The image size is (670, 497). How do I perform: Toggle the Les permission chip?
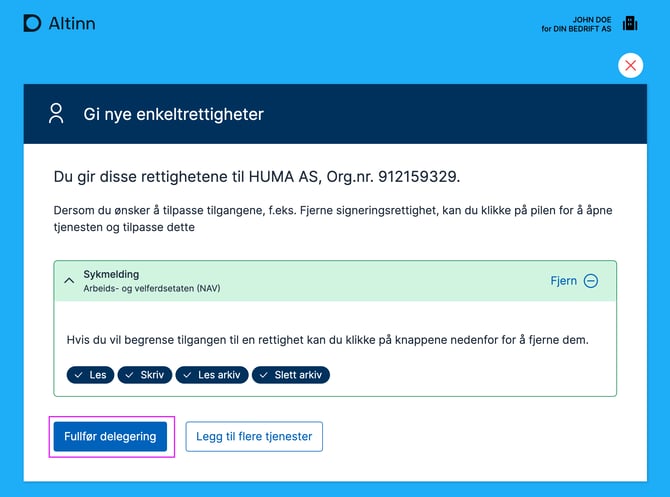pyautogui.click(x=90, y=375)
